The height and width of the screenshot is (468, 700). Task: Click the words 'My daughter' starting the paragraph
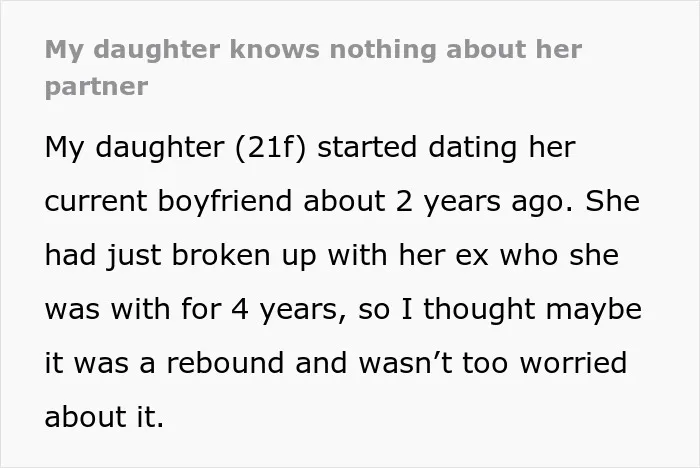[x=134, y=148]
